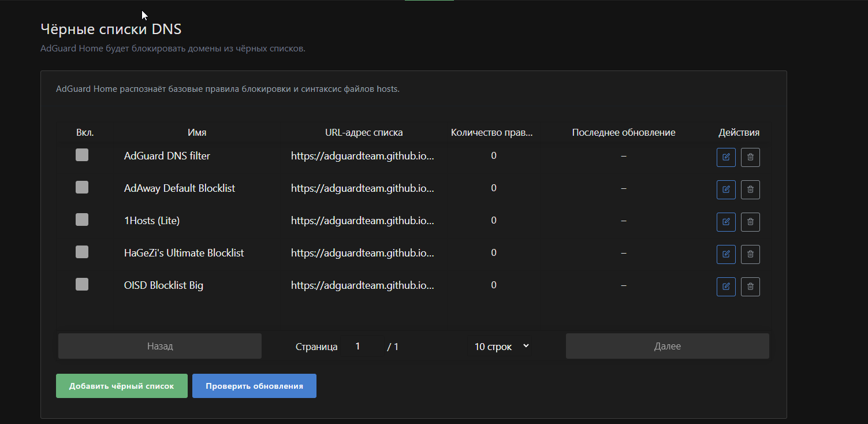868x424 pixels.
Task: Edit the AdGuard DNS filter entry
Action: [726, 157]
